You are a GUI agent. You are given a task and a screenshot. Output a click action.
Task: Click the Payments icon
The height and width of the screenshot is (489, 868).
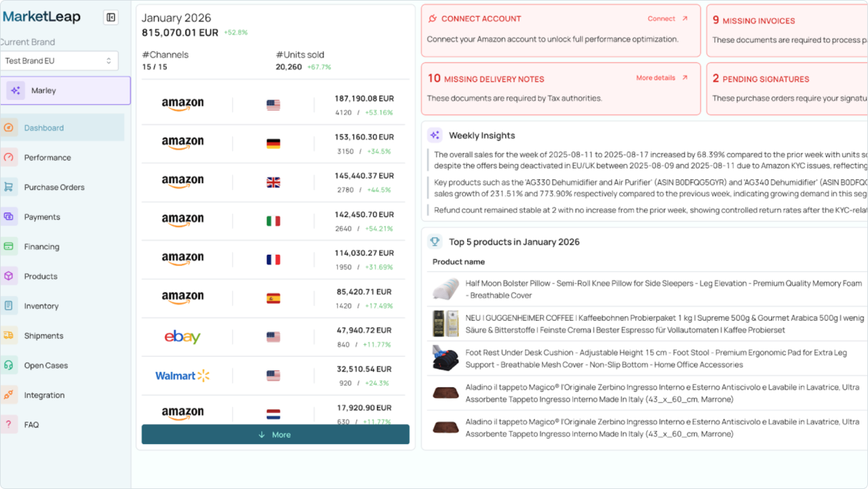(x=9, y=216)
